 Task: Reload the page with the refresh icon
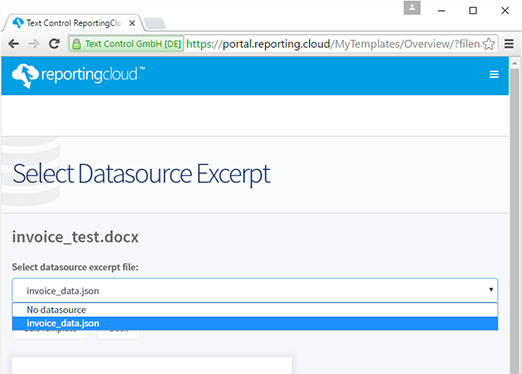pos(54,43)
